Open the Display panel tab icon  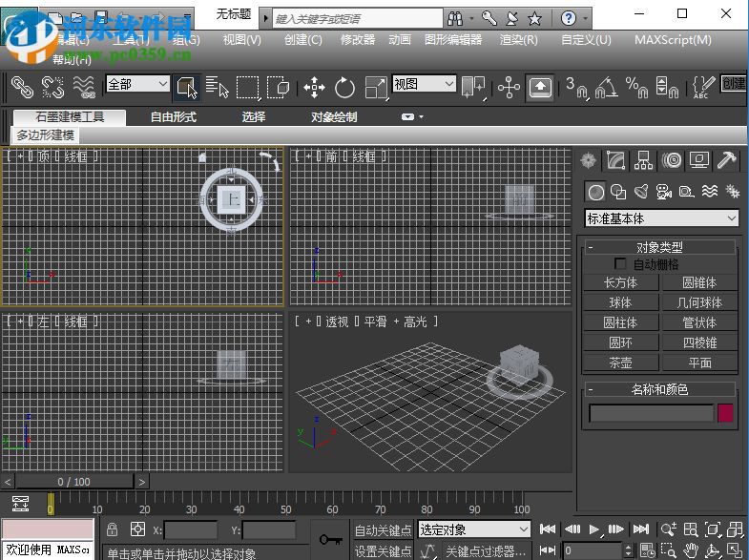[699, 160]
